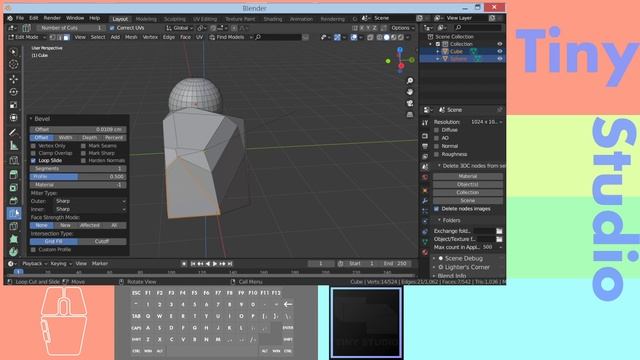Screen dimensions: 640x360
Task: Open the Modifiers wrench properties tab
Action: click(x=425, y=201)
